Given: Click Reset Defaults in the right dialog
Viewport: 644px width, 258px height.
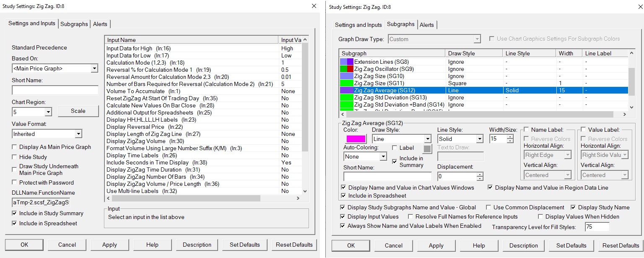Looking at the screenshot, I should pos(621,245).
